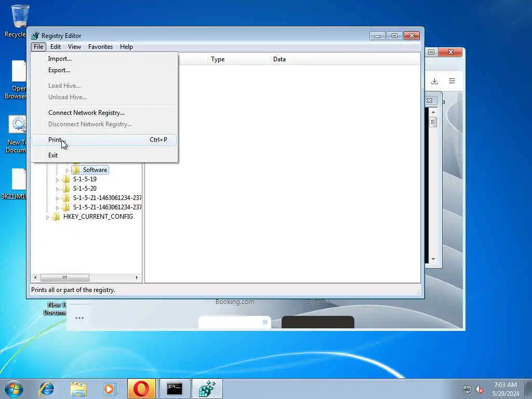532x399 pixels.
Task: Open the Windows Start button
Action: (14, 389)
